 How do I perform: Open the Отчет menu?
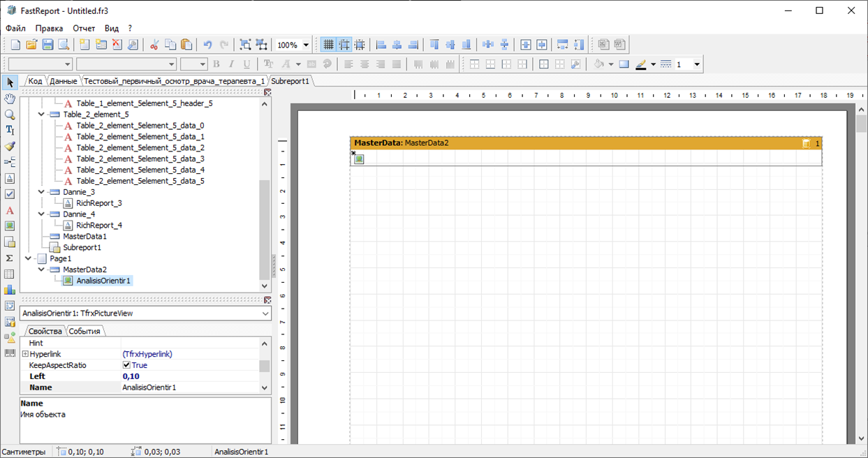tap(84, 29)
